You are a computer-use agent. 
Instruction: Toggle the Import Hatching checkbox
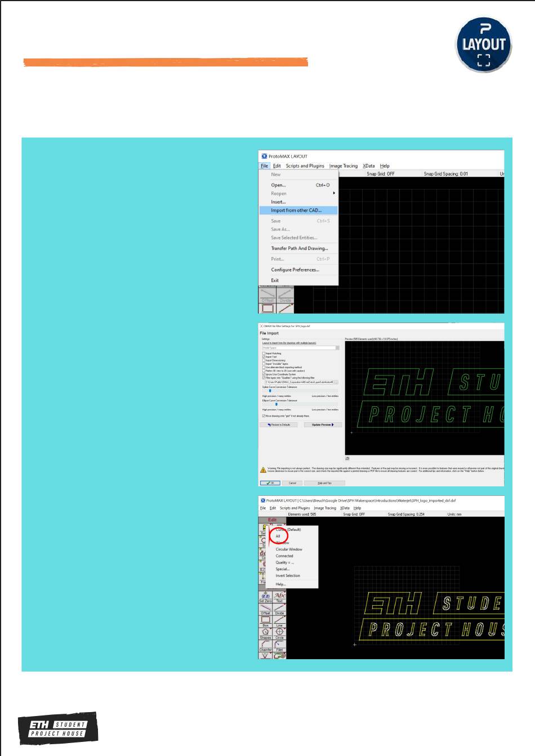(x=264, y=354)
